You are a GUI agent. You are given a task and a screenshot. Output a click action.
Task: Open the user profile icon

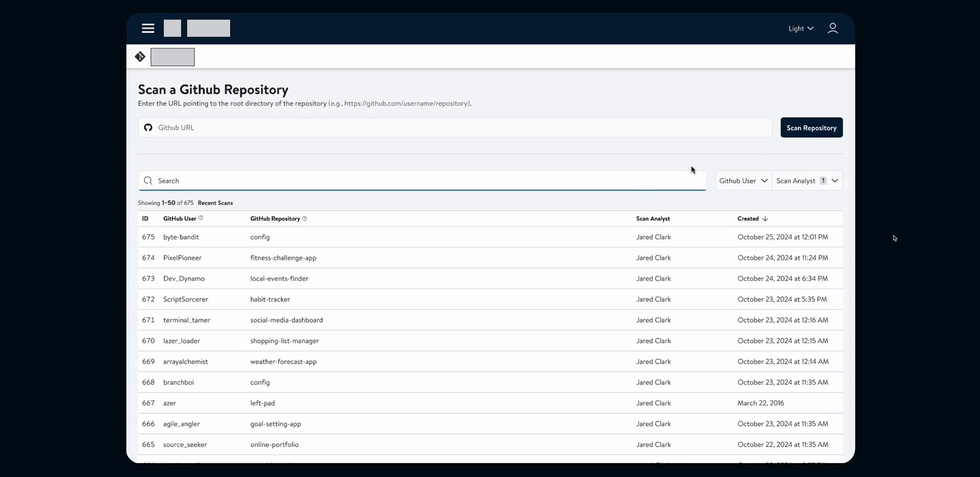coord(832,29)
